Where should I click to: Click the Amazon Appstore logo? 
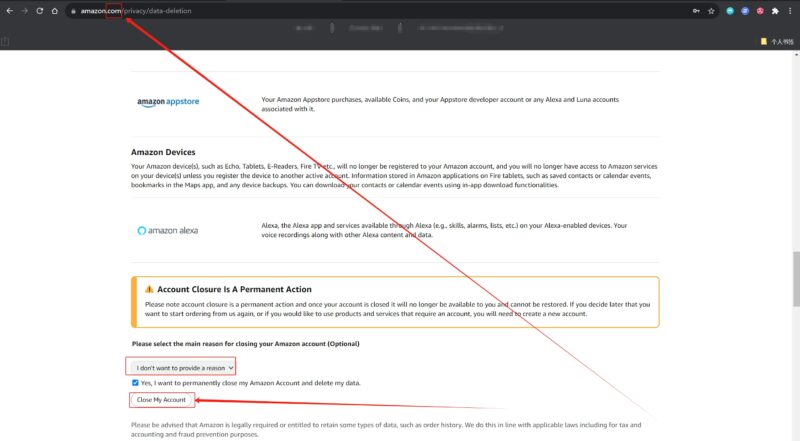(x=170, y=103)
